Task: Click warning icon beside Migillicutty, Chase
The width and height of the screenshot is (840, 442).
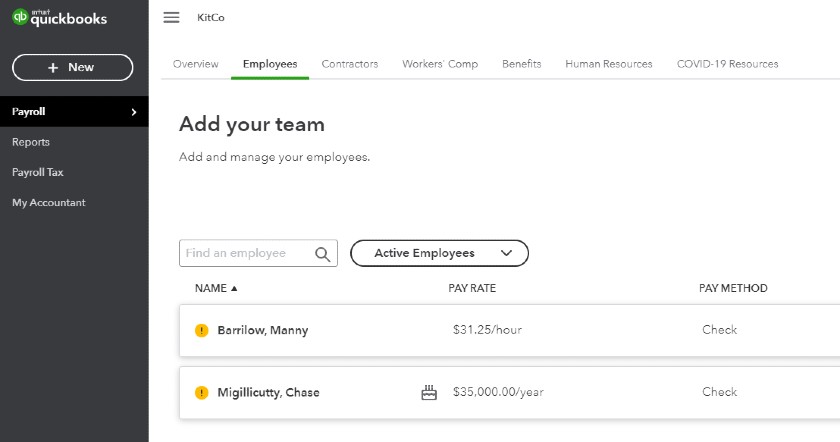Action: pos(201,393)
